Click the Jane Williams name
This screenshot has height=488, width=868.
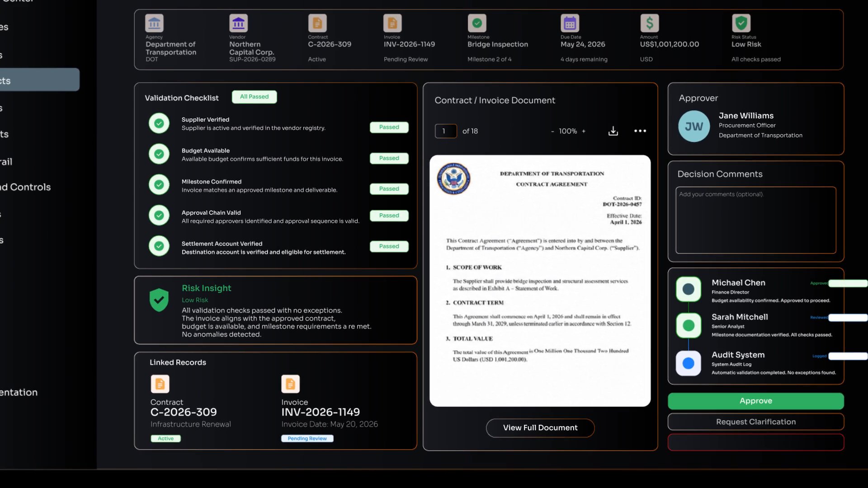click(746, 116)
